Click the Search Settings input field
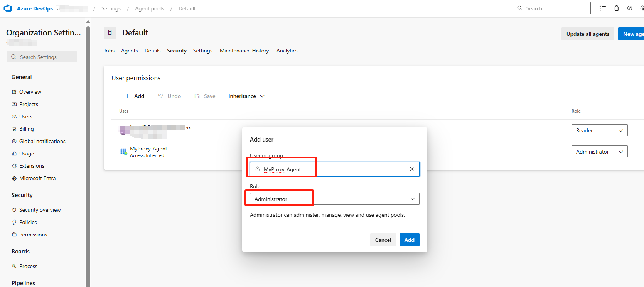The width and height of the screenshot is (644, 287). click(x=42, y=57)
